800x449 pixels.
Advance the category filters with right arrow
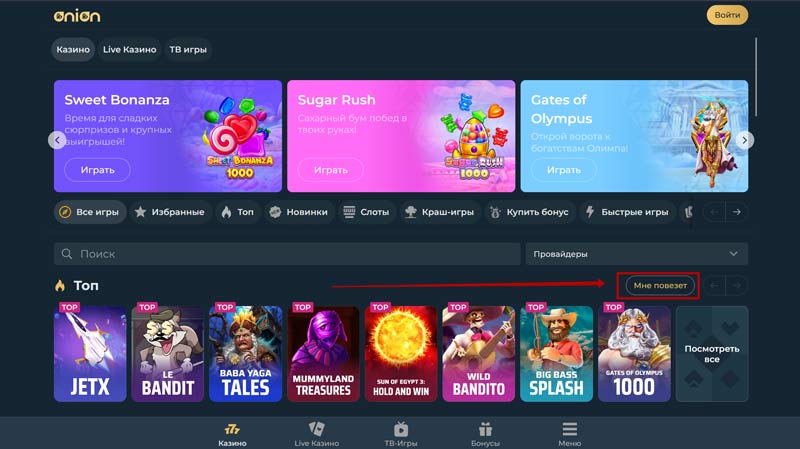tap(736, 212)
